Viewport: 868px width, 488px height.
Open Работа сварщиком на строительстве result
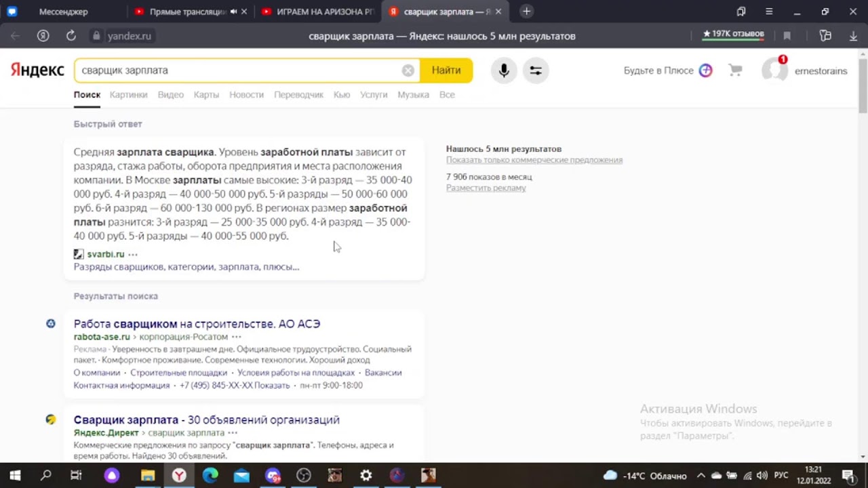pyautogui.click(x=197, y=324)
